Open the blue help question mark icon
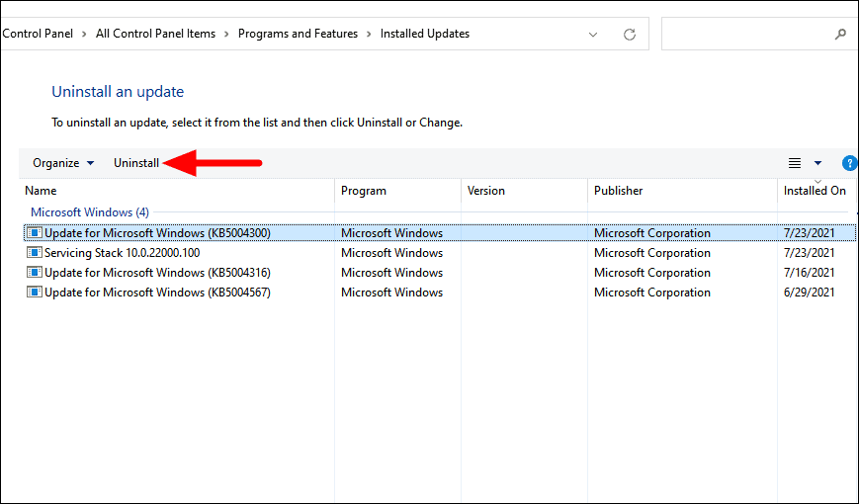The height and width of the screenshot is (504, 859). point(850,163)
